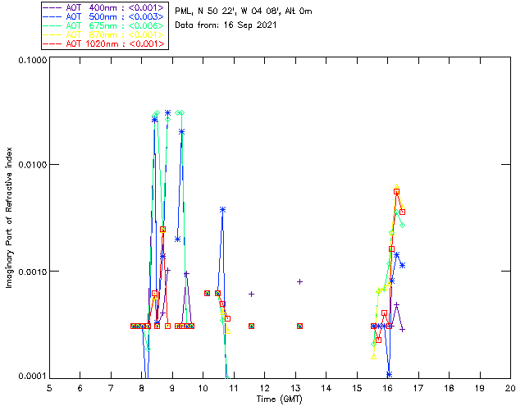Click the y-axis label 'Imaginary Part of Refractive index'

[9, 217]
